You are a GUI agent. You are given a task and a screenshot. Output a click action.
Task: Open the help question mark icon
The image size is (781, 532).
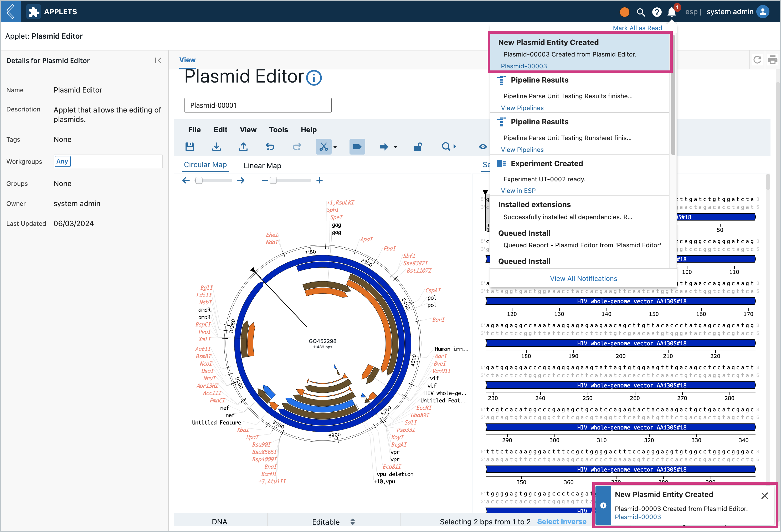tap(657, 12)
